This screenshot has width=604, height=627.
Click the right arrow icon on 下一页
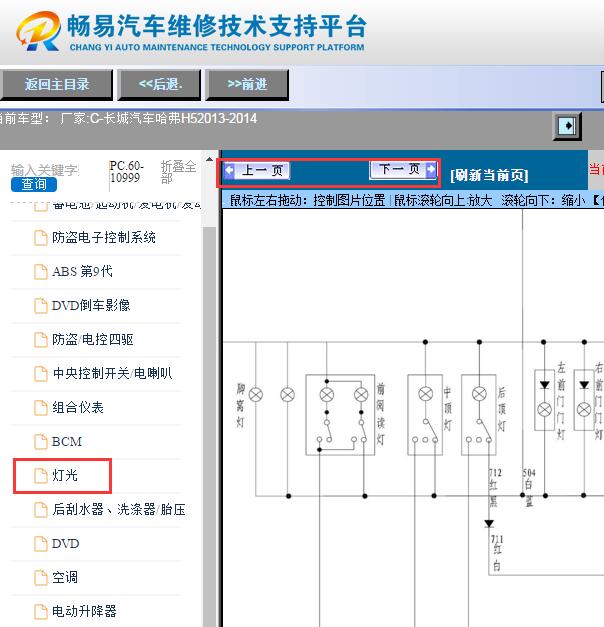(431, 169)
